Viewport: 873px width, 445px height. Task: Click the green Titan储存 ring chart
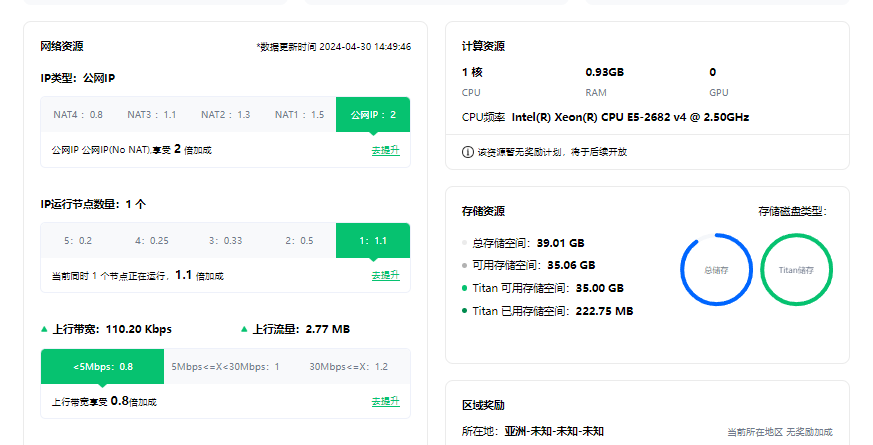coord(796,270)
